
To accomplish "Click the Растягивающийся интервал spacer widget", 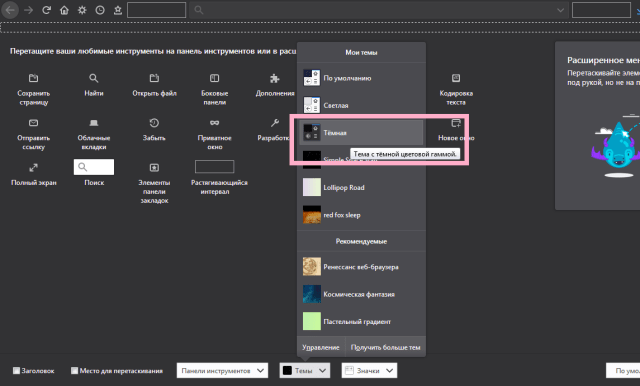I will tap(214, 166).
